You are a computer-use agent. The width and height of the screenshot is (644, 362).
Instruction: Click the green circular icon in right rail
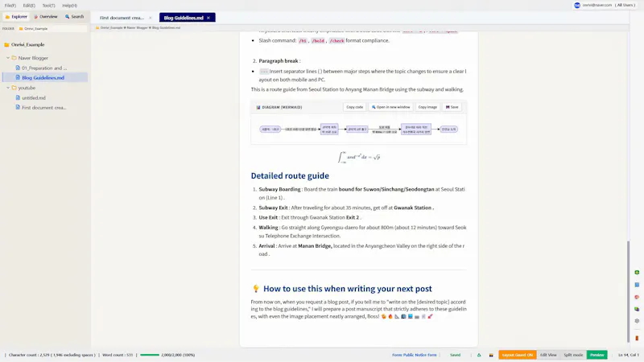637,272
